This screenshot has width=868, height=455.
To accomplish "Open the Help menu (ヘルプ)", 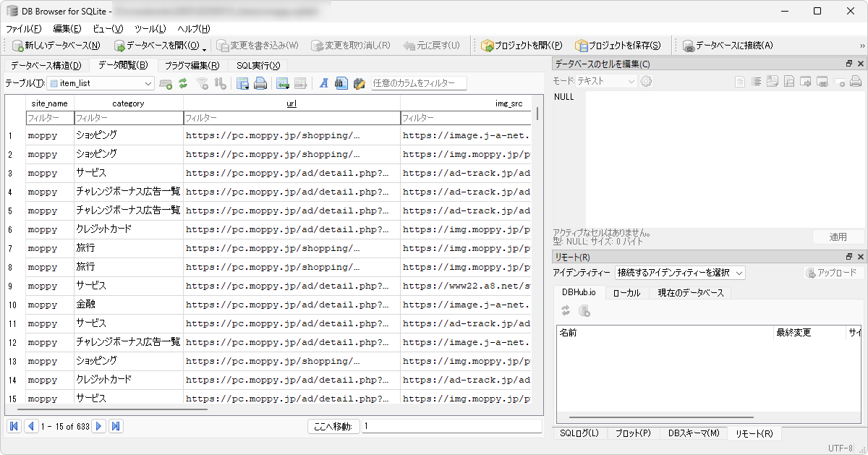I will (194, 29).
